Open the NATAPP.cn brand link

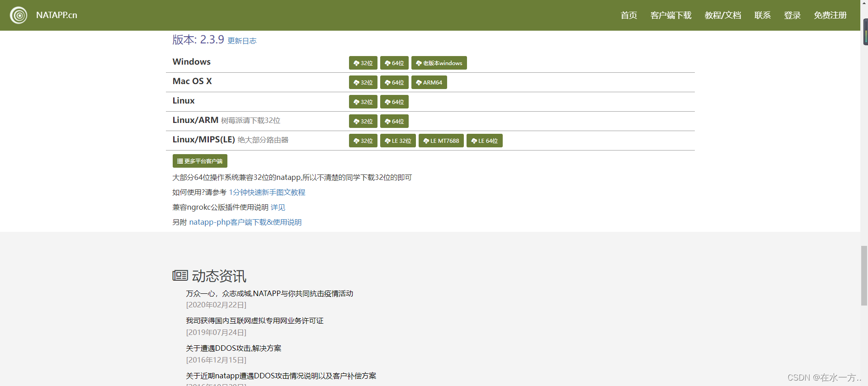57,15
